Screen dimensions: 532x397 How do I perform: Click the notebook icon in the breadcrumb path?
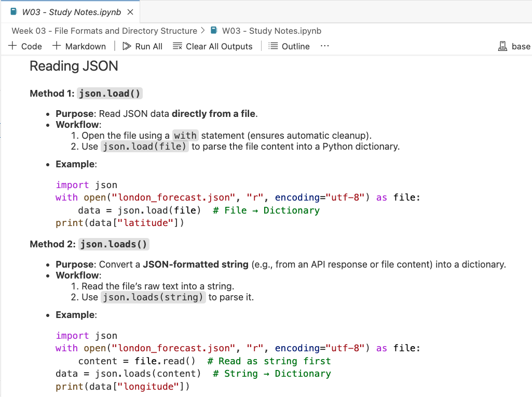(x=214, y=31)
